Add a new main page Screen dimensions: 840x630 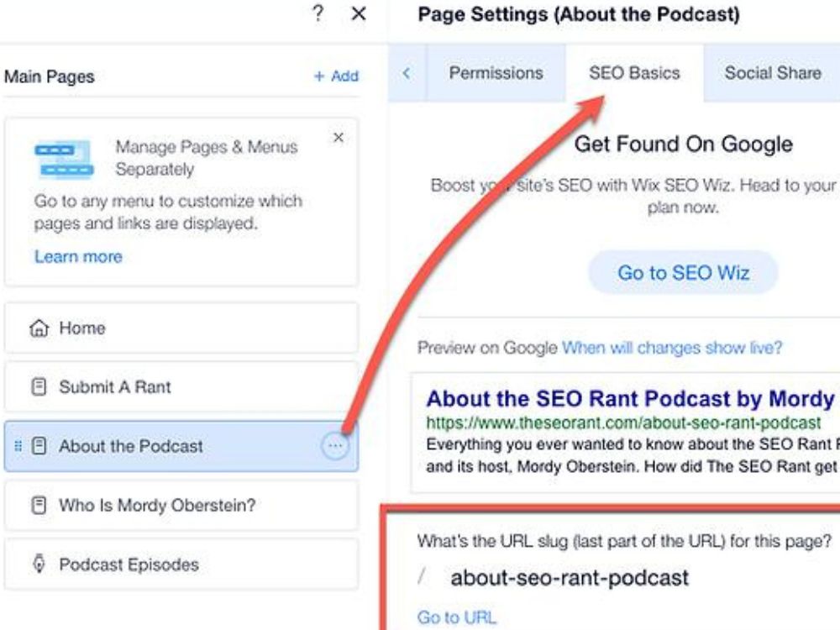click(x=336, y=76)
